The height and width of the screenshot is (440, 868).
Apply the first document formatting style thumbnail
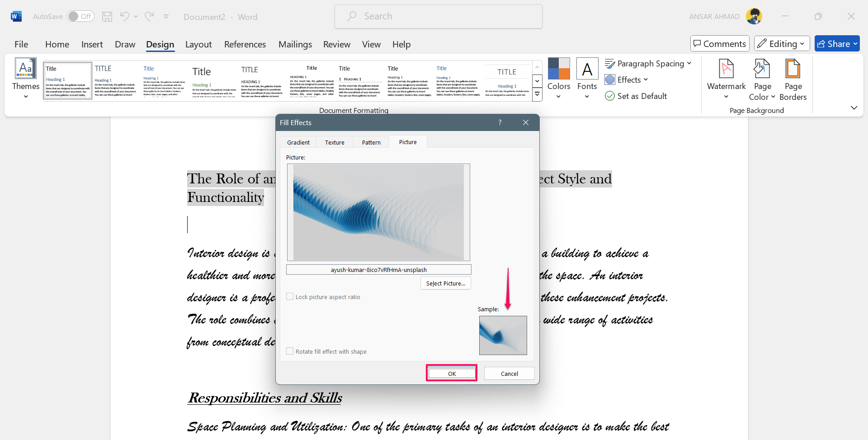(x=68, y=81)
